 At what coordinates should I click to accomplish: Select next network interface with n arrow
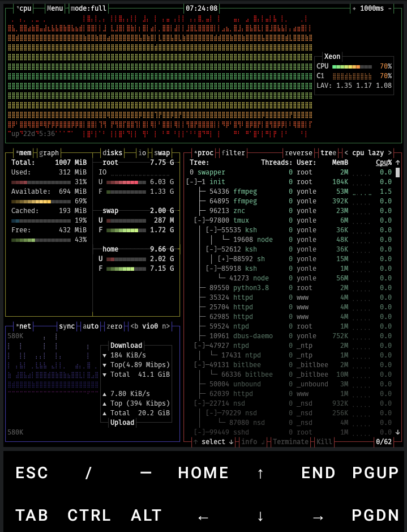166,326
